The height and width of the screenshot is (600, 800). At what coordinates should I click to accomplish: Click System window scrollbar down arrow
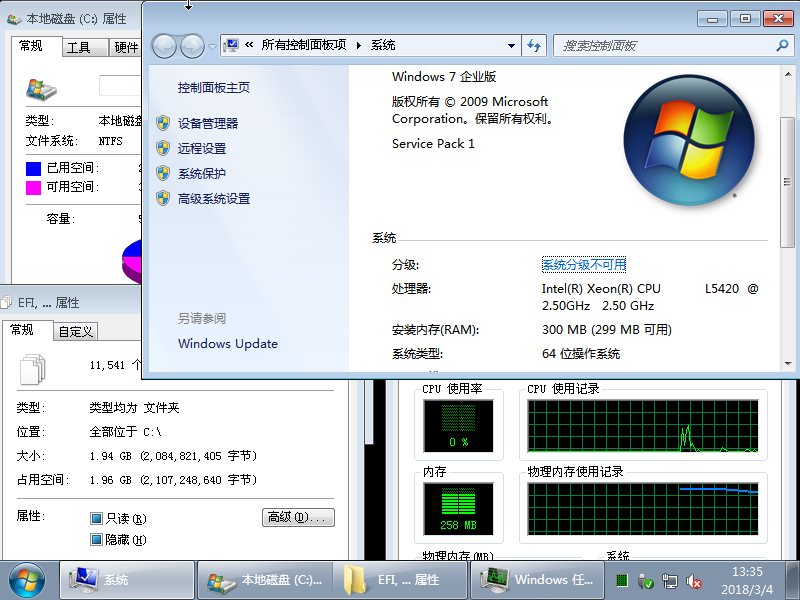pyautogui.click(x=788, y=364)
